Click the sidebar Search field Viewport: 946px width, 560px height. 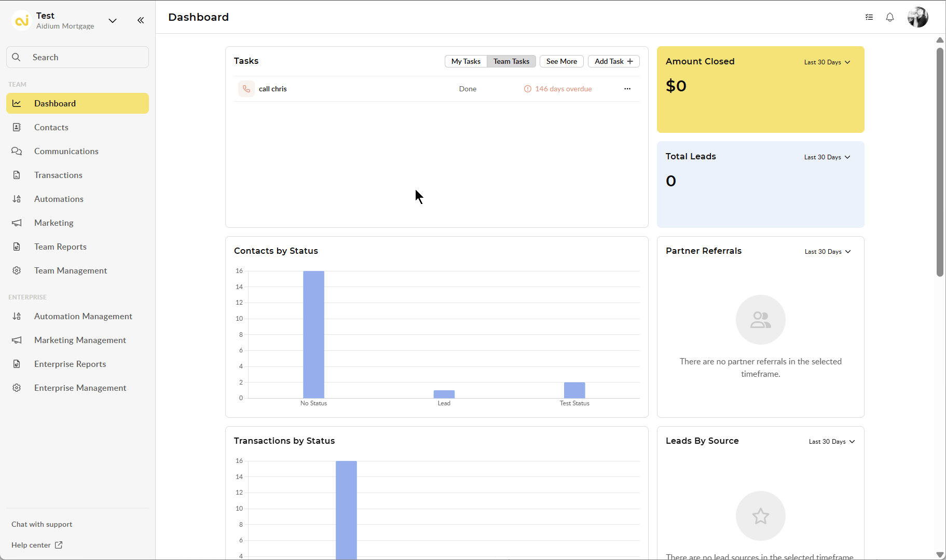point(78,57)
